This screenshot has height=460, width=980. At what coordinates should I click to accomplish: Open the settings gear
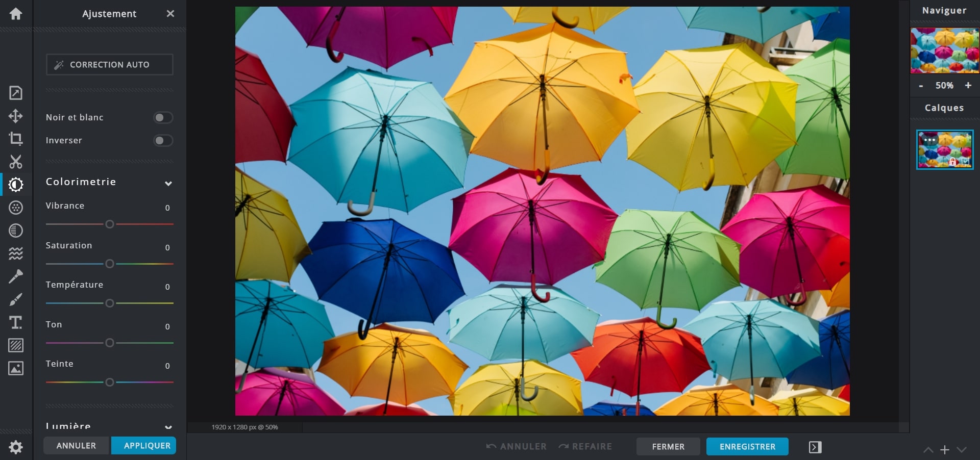[x=16, y=447]
